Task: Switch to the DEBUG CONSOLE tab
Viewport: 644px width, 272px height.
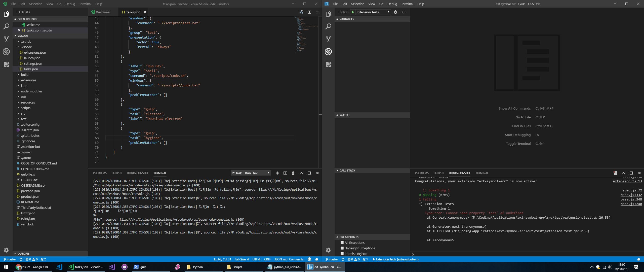Action: [138, 173]
